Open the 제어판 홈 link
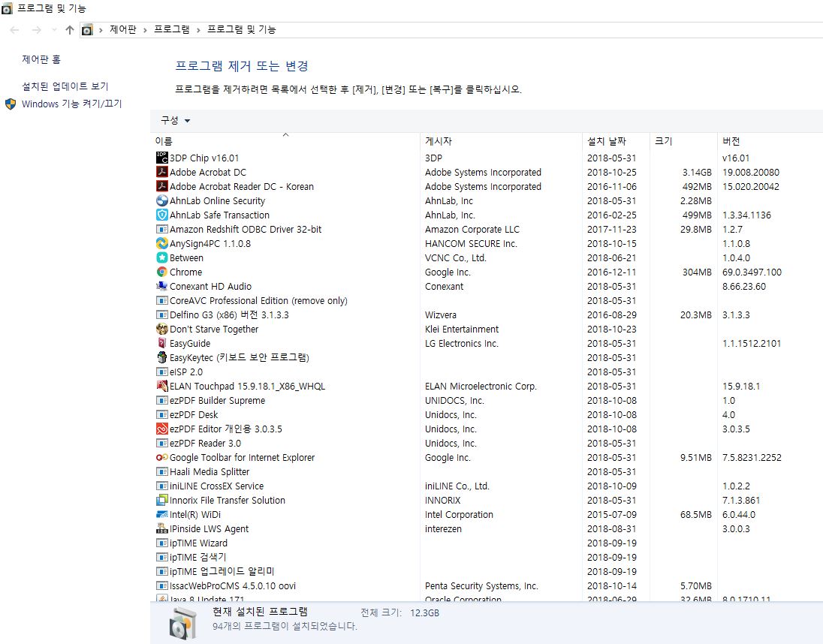The image size is (823, 644). click(41, 59)
